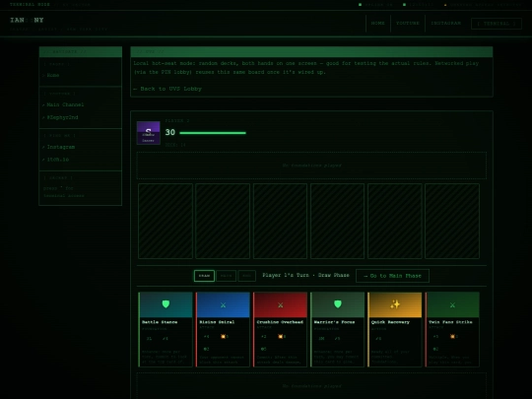Open INSTAGRAM in the top navigation
The width and height of the screenshot is (532, 399).
[446, 23]
